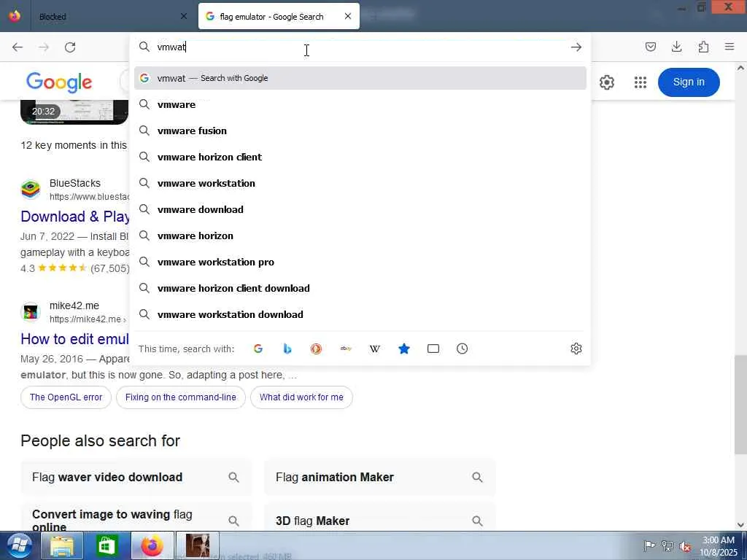Reload the page with refresh icon
The width and height of the screenshot is (747, 560).
pos(70,47)
